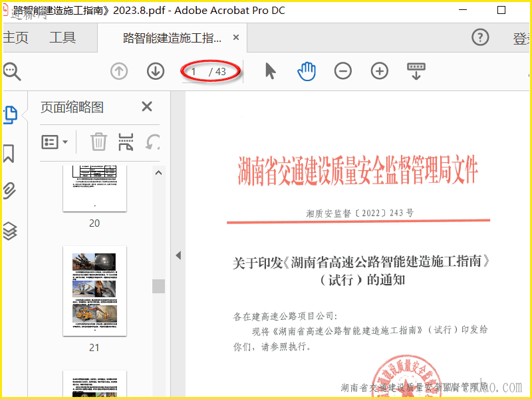
Task: Click the thumbnail scrollbar handle
Action: pos(158,286)
